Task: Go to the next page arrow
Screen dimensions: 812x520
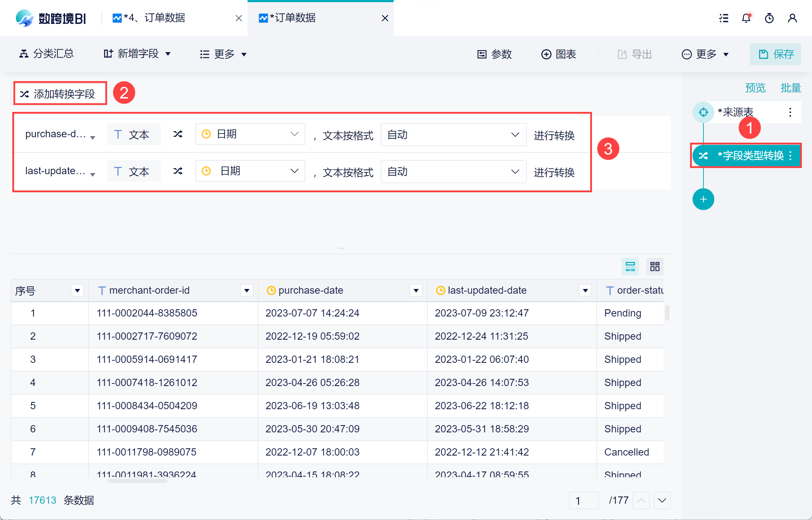Action: (x=662, y=500)
